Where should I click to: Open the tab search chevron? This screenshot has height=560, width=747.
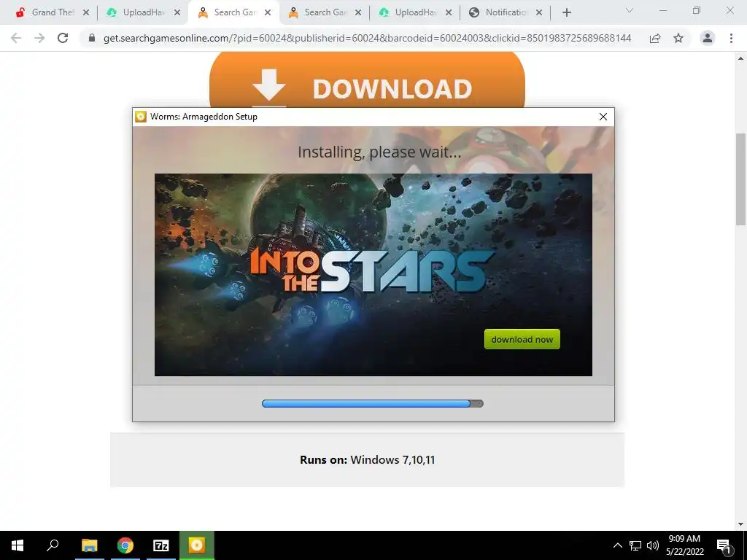tap(629, 10)
